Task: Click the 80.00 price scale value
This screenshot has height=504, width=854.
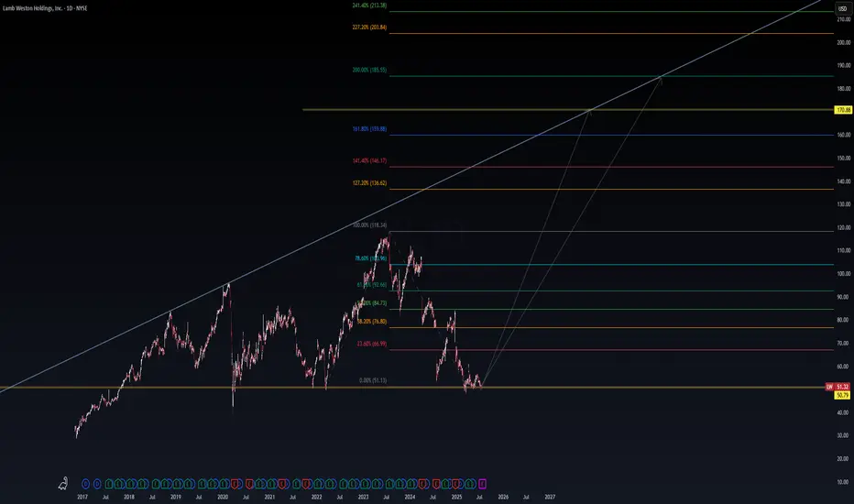Action: click(x=844, y=321)
